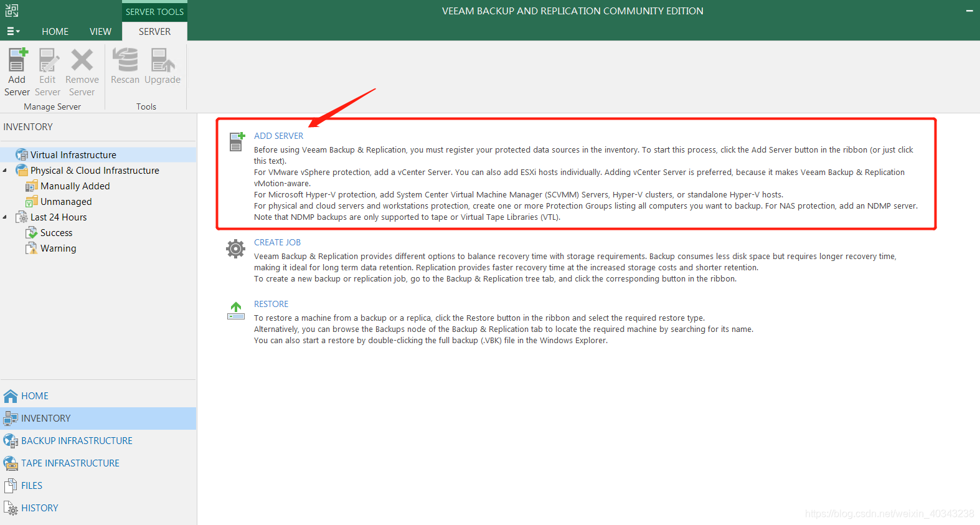
Task: Select Virtual Infrastructure tree node
Action: pos(73,155)
